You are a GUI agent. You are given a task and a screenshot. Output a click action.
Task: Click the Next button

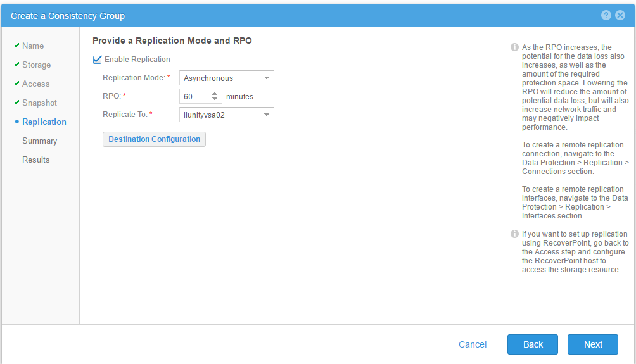click(593, 344)
